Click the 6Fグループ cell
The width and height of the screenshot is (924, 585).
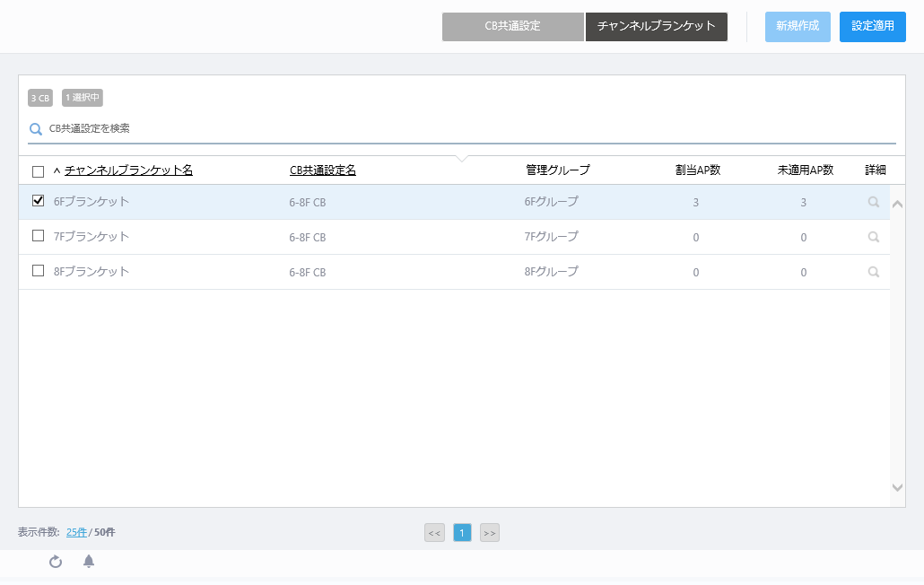552,202
